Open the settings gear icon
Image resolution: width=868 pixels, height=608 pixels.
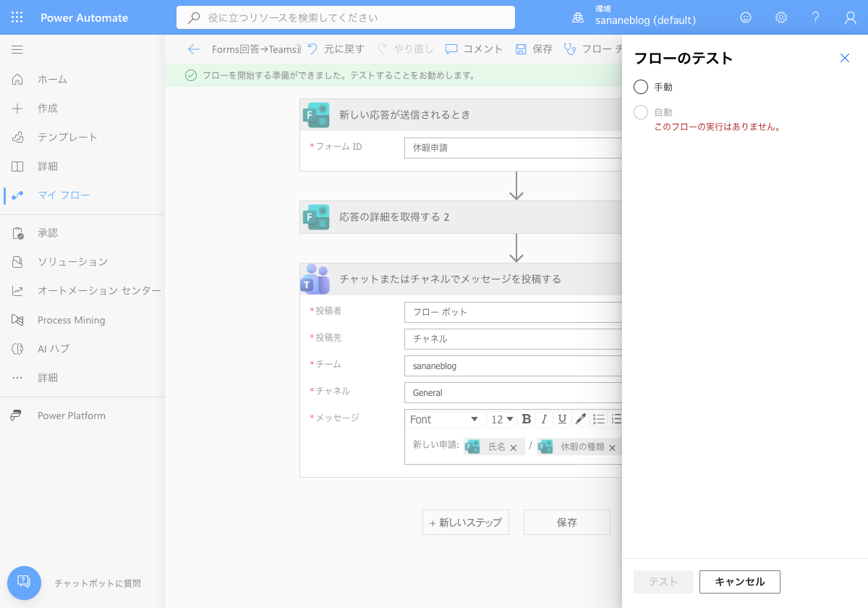[x=781, y=17]
